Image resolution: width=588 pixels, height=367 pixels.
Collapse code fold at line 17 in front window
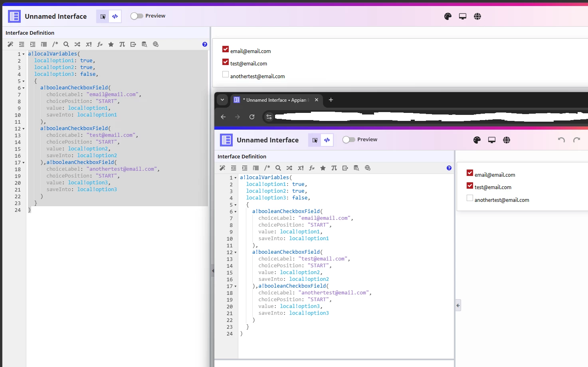pyautogui.click(x=236, y=286)
